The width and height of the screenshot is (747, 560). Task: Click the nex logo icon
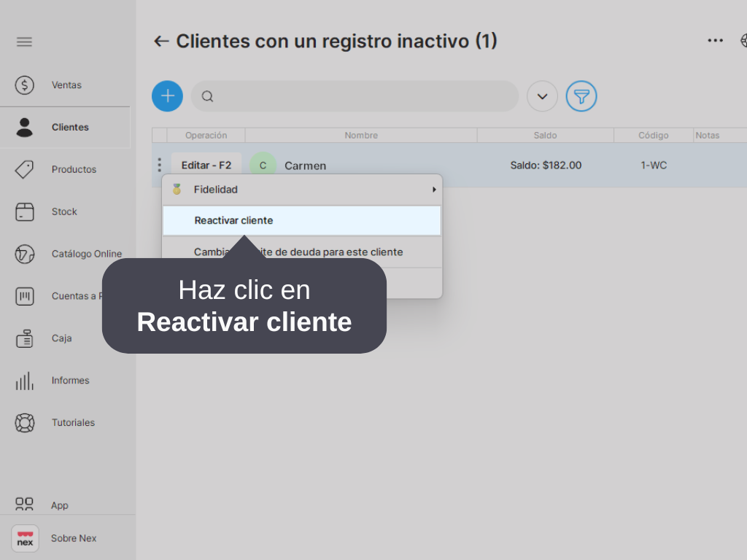coord(25,539)
